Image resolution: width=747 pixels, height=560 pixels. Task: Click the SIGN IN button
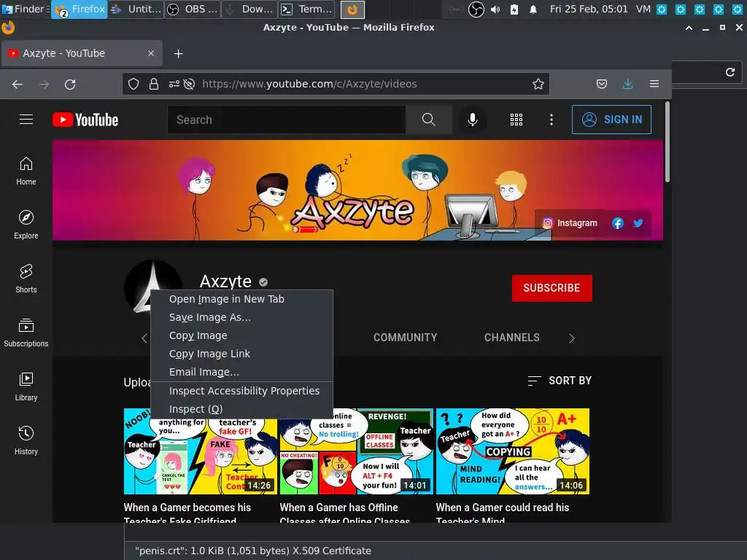pos(612,120)
